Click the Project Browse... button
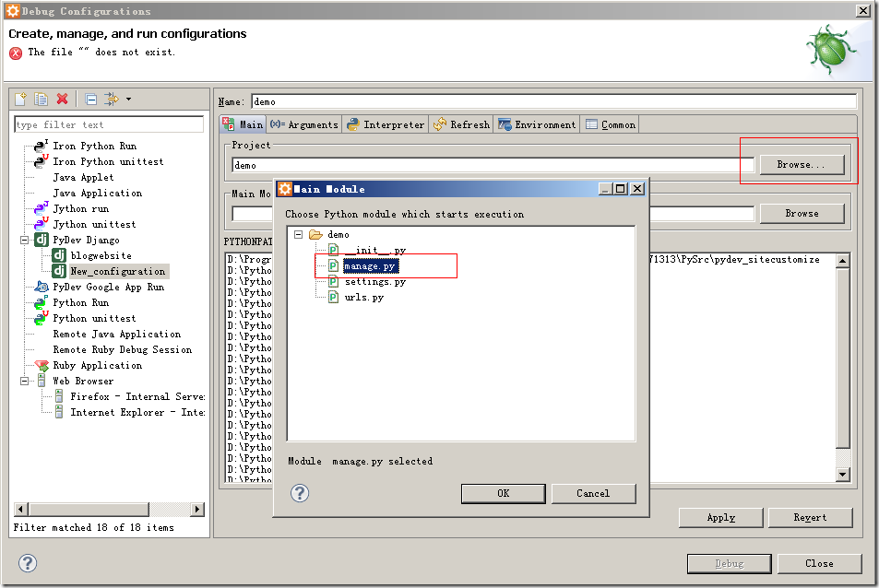The width and height of the screenshot is (879, 588). [802, 165]
